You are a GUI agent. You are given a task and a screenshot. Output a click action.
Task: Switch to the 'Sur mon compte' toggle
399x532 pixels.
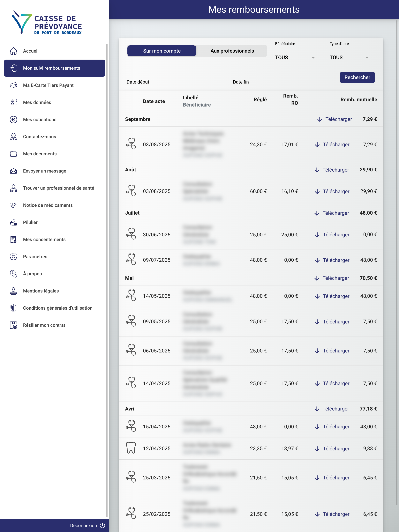click(x=162, y=51)
